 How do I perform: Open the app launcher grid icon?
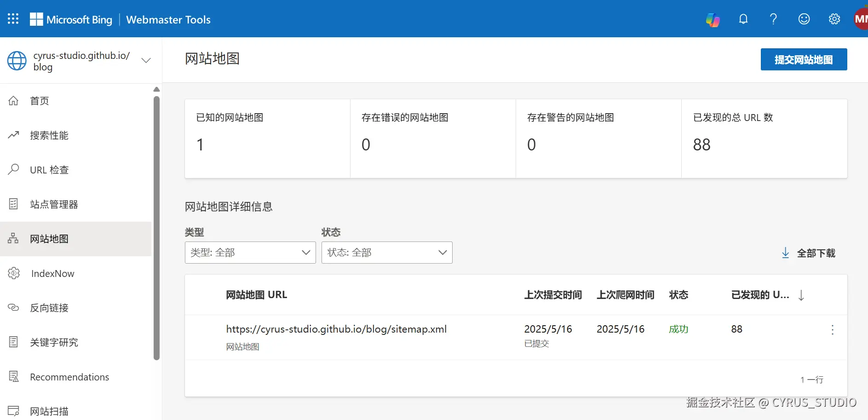pyautogui.click(x=13, y=19)
